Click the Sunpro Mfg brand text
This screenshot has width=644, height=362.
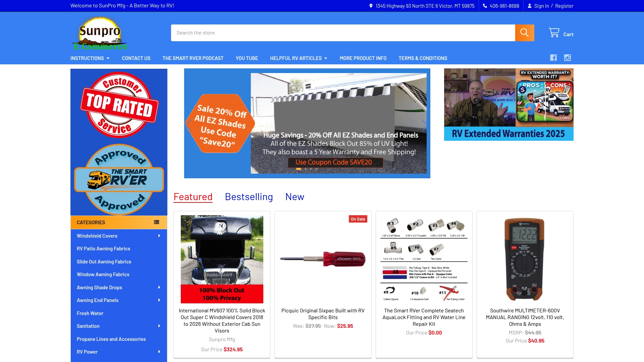222,339
